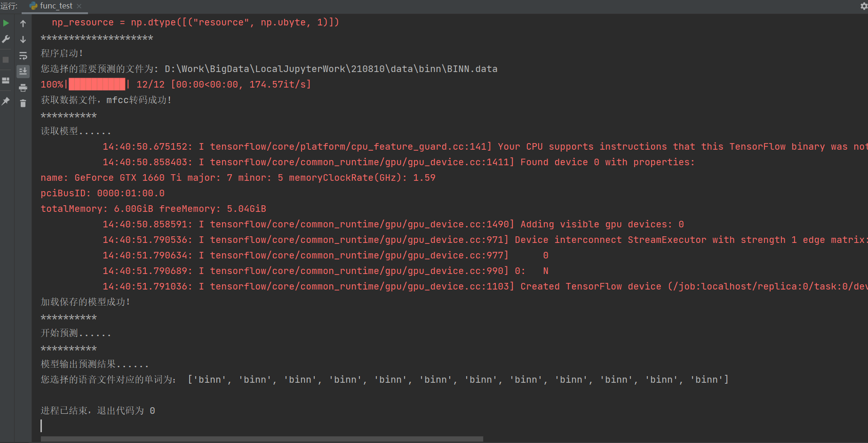
Task: Print the console output with printer icon
Action: click(x=23, y=88)
